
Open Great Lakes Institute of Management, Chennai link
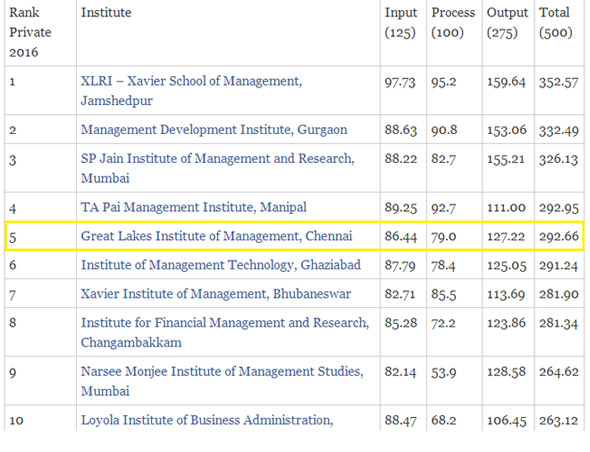[x=216, y=236]
